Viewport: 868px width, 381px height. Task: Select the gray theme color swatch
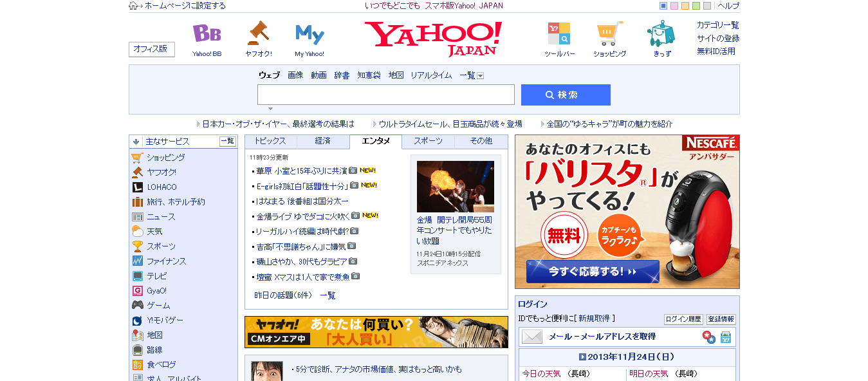pyautogui.click(x=707, y=6)
